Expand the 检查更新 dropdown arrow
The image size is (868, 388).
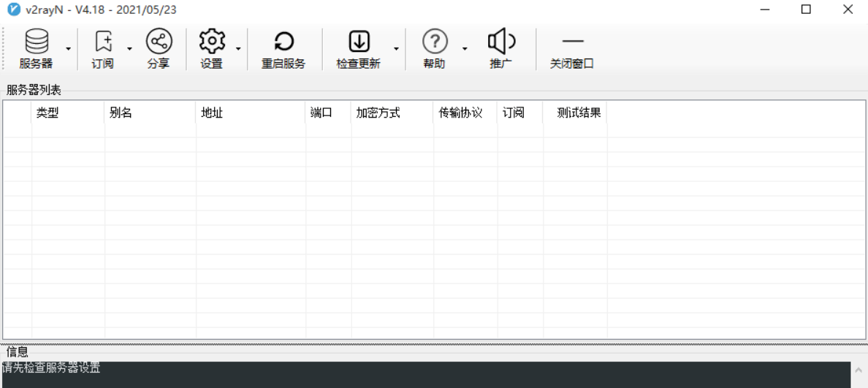(x=396, y=49)
